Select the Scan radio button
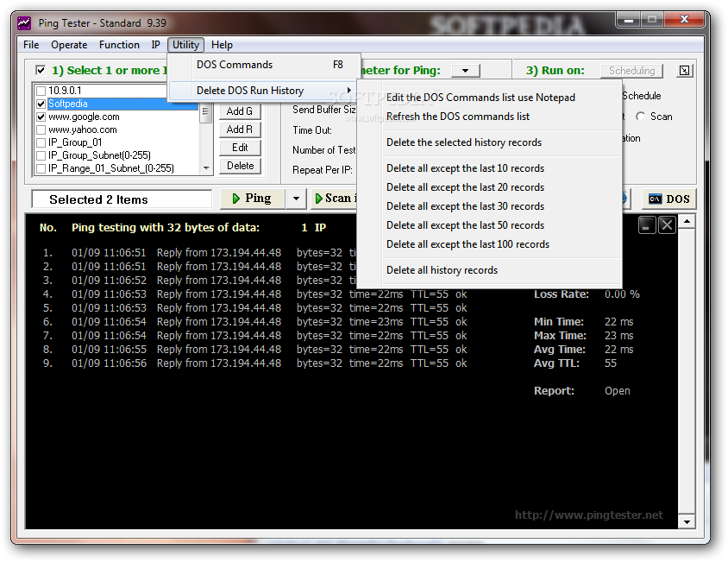Image resolution: width=728 pixels, height=562 pixels. (x=641, y=117)
